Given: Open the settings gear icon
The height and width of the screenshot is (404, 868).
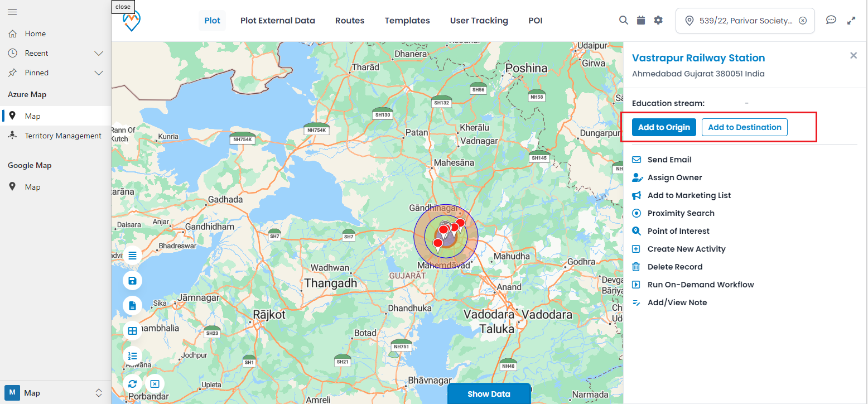Looking at the screenshot, I should pos(658,20).
